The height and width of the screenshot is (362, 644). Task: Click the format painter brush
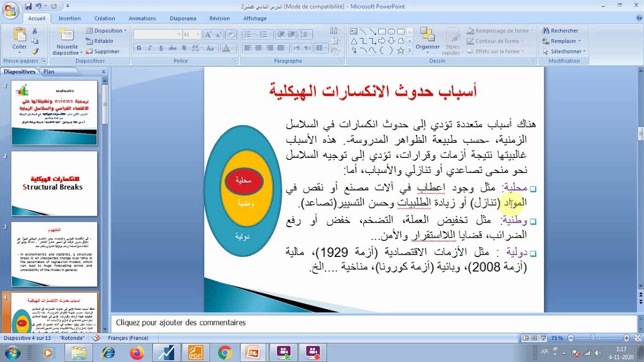[x=35, y=51]
